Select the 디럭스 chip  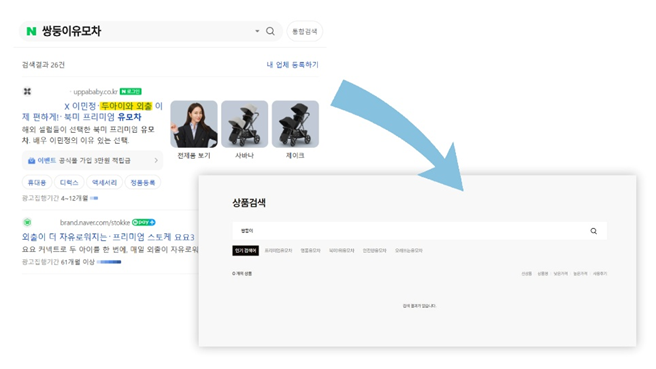click(x=69, y=182)
